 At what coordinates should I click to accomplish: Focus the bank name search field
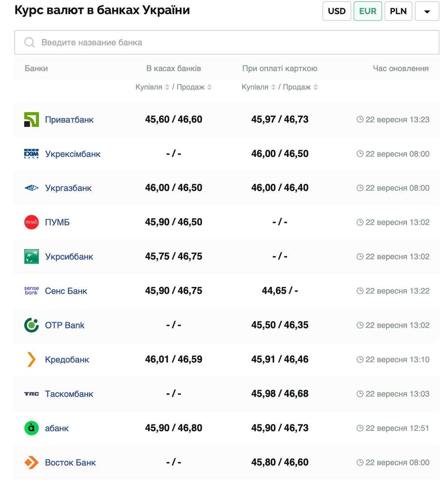[x=226, y=42]
